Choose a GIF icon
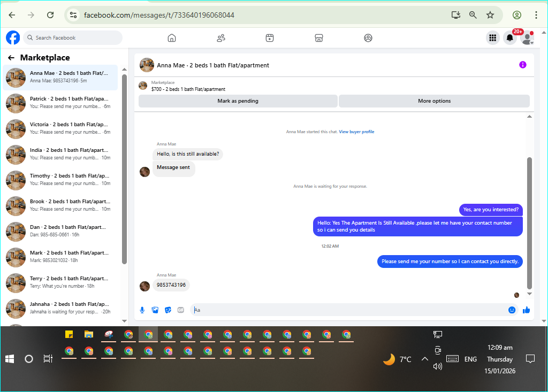 181,310
